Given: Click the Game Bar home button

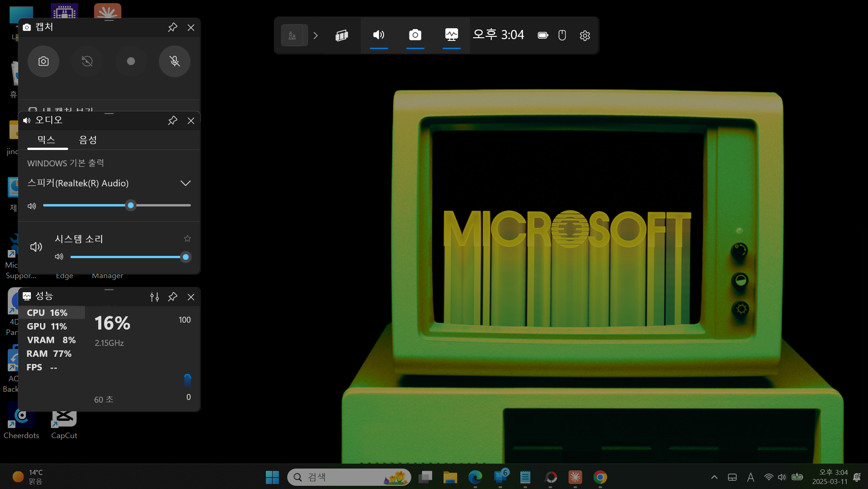Looking at the screenshot, I should pyautogui.click(x=294, y=35).
